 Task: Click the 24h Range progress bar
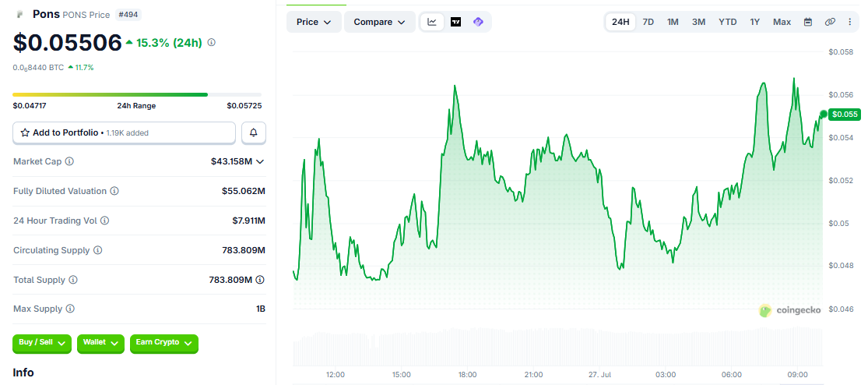[x=137, y=95]
